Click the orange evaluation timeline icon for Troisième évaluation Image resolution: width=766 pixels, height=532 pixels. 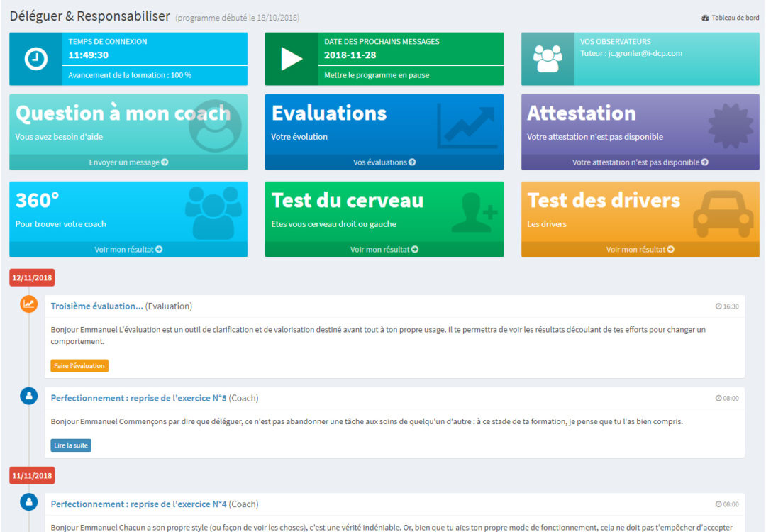[x=28, y=304]
